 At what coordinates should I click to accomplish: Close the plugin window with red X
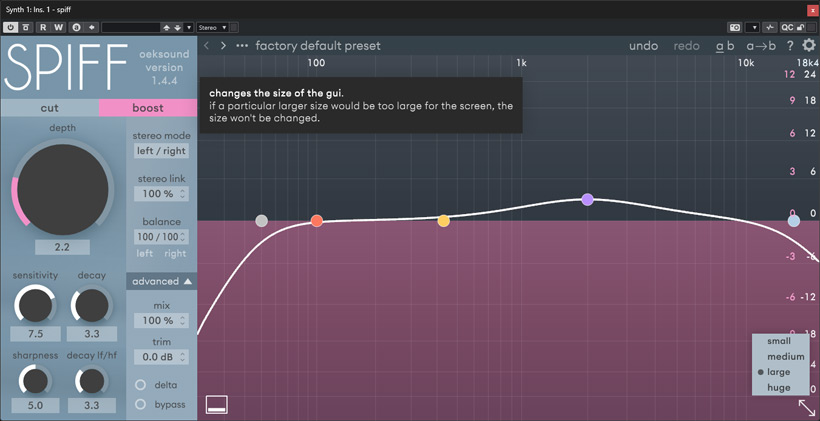tap(812, 9)
